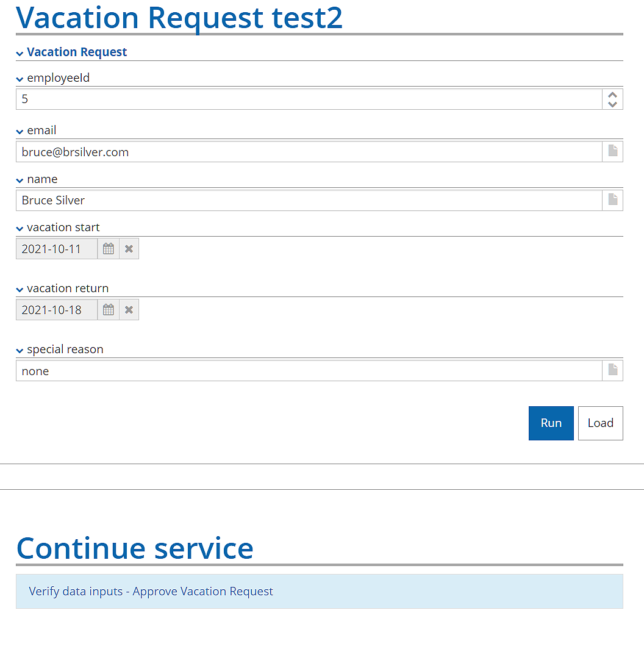
Task: Increase the employeeId value with up arrow
Action: (612, 95)
